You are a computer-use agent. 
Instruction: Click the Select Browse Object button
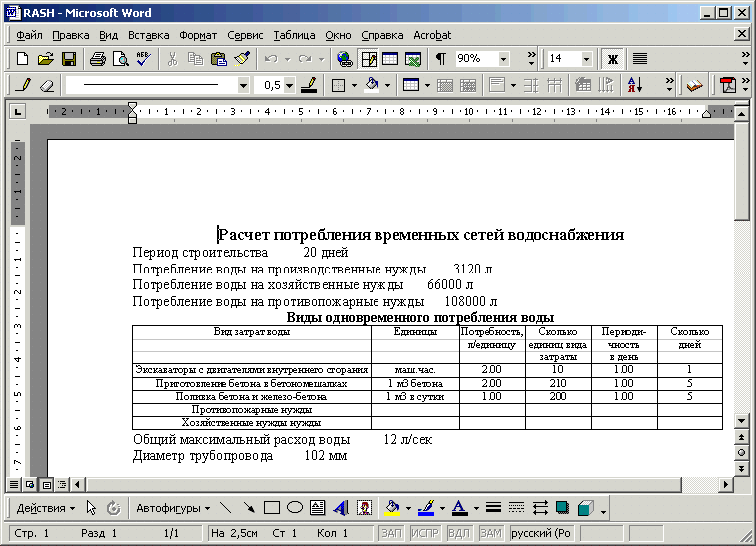tap(742, 453)
